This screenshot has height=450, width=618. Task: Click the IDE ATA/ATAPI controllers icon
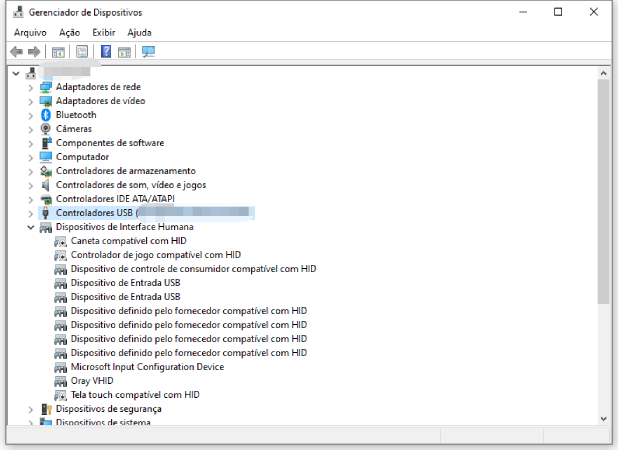(x=46, y=199)
